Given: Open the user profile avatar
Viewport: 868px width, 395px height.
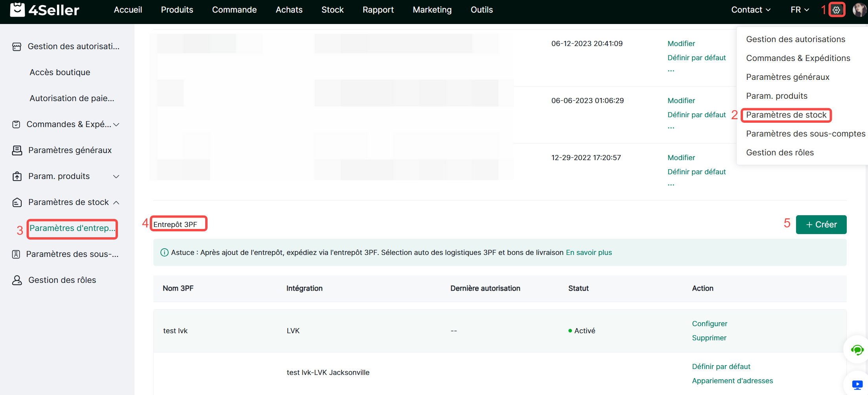Looking at the screenshot, I should [x=859, y=10].
